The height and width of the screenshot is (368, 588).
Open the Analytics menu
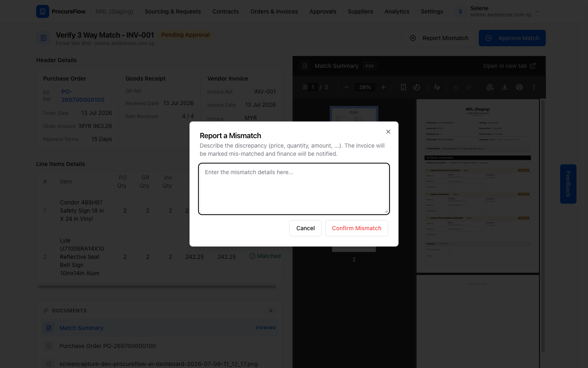[397, 11]
